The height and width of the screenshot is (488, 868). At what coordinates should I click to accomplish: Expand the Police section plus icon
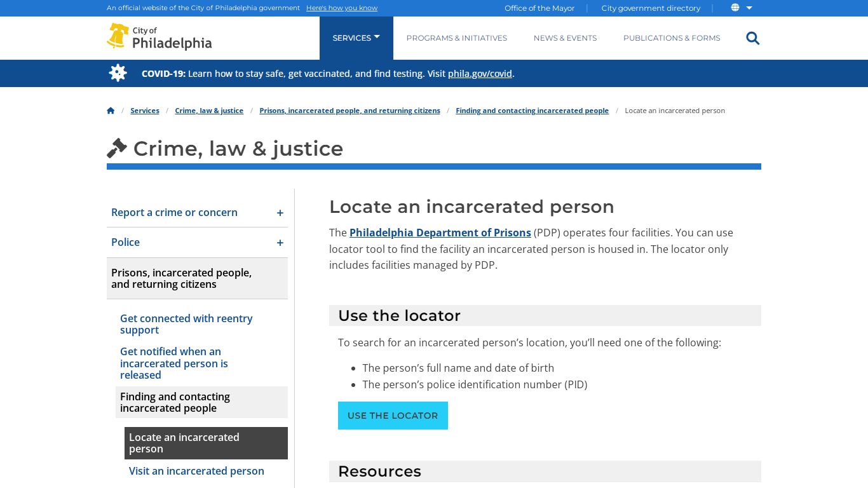(280, 243)
